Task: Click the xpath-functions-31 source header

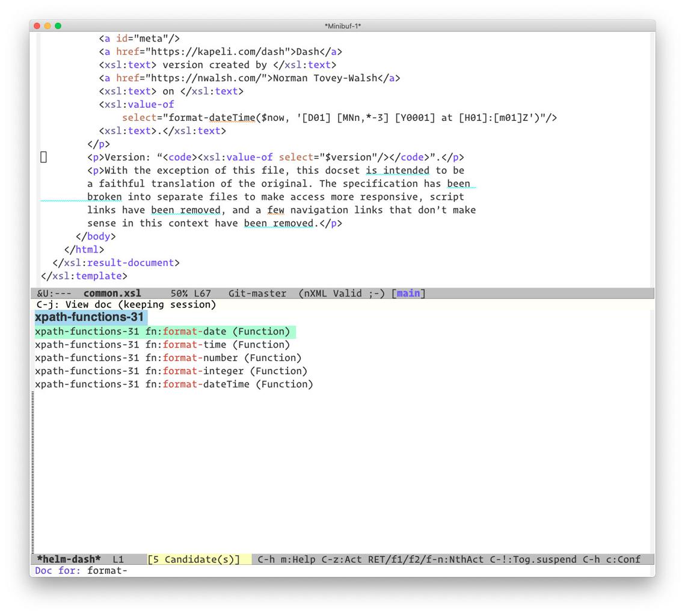Action: pyautogui.click(x=91, y=317)
